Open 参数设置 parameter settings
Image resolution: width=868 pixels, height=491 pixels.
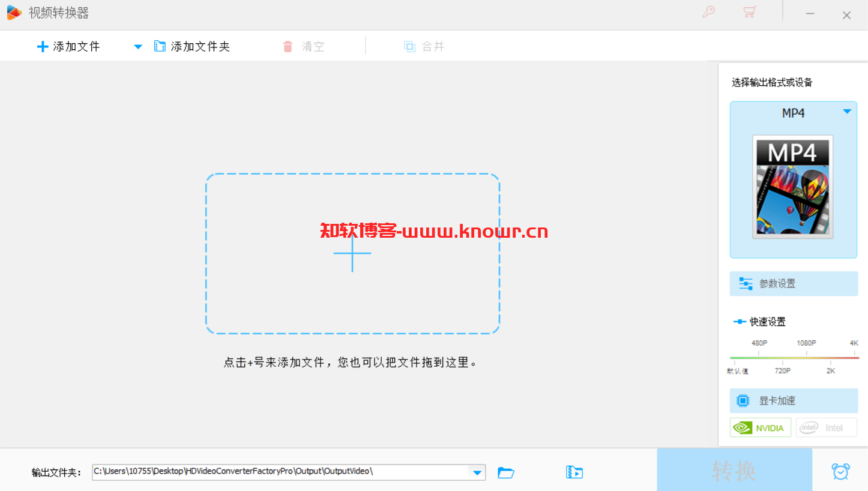coord(794,283)
